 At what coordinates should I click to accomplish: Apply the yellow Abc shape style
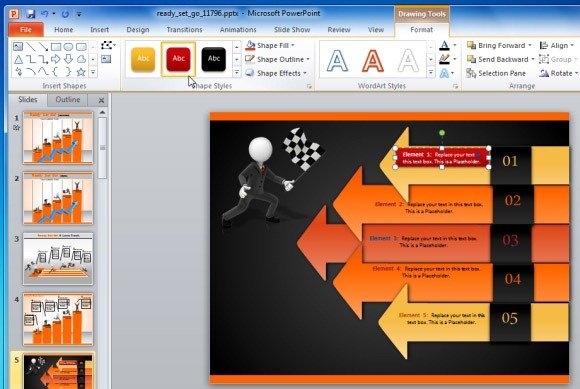(143, 58)
